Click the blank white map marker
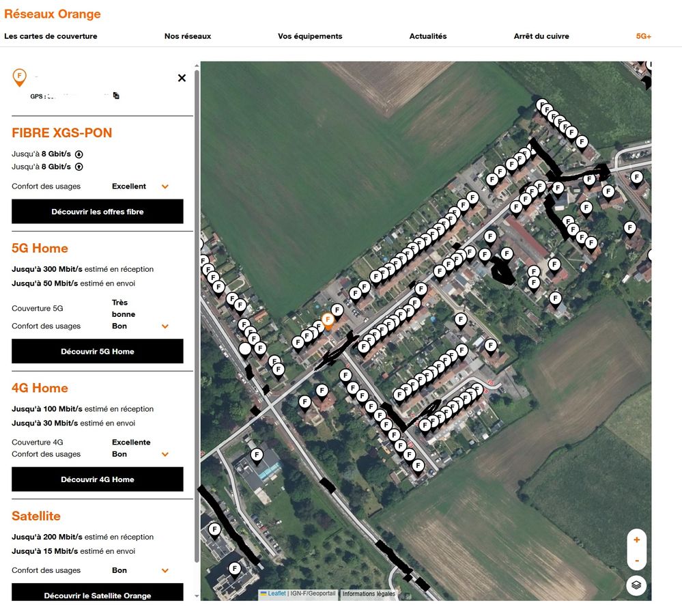 [x=244, y=350]
